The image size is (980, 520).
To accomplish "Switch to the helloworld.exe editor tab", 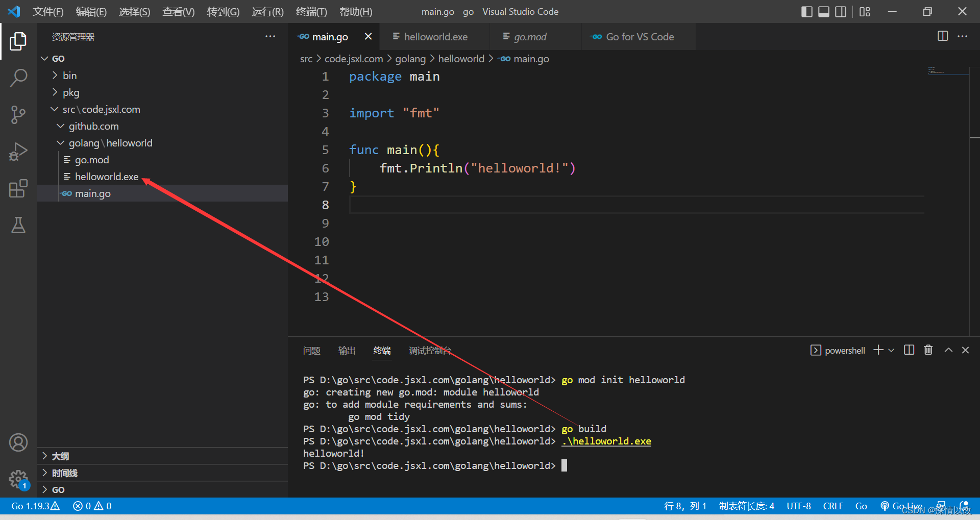I will (x=434, y=37).
